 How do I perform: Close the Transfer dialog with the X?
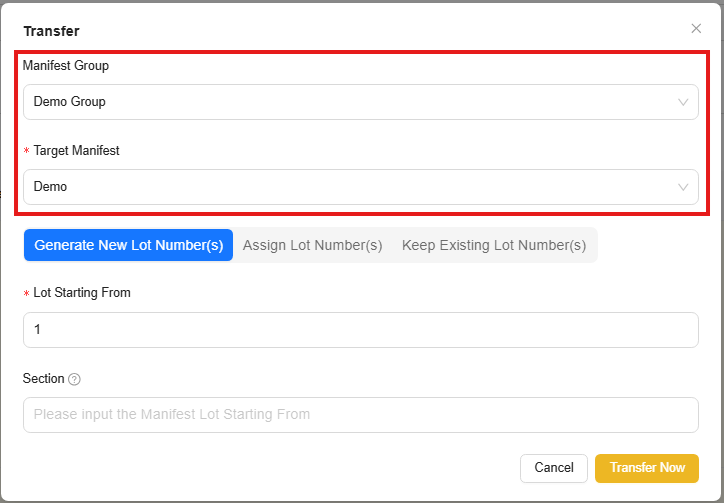[x=696, y=29]
